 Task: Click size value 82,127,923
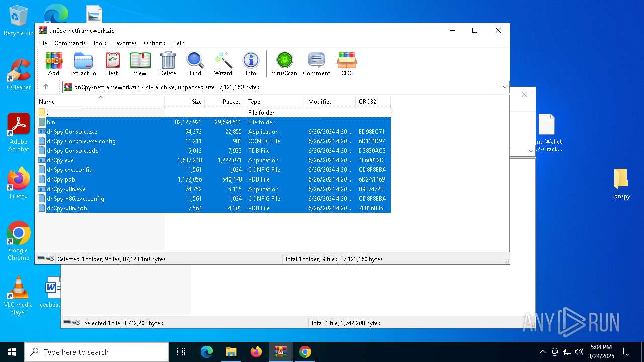(188, 122)
